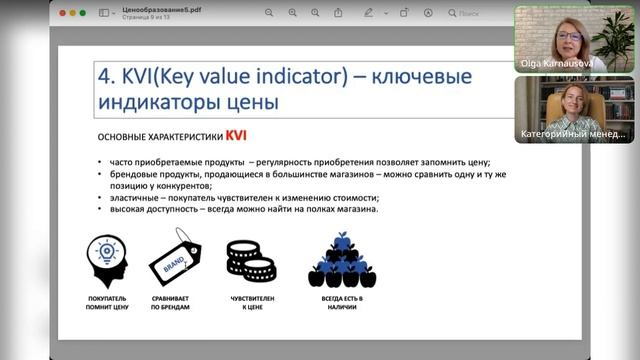Click the slide title about KVI
This screenshot has width=640, height=360.
click(284, 89)
